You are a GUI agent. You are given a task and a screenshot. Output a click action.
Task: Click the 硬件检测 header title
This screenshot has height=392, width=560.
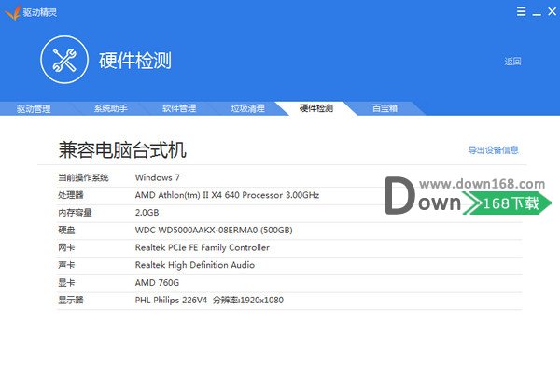135,61
